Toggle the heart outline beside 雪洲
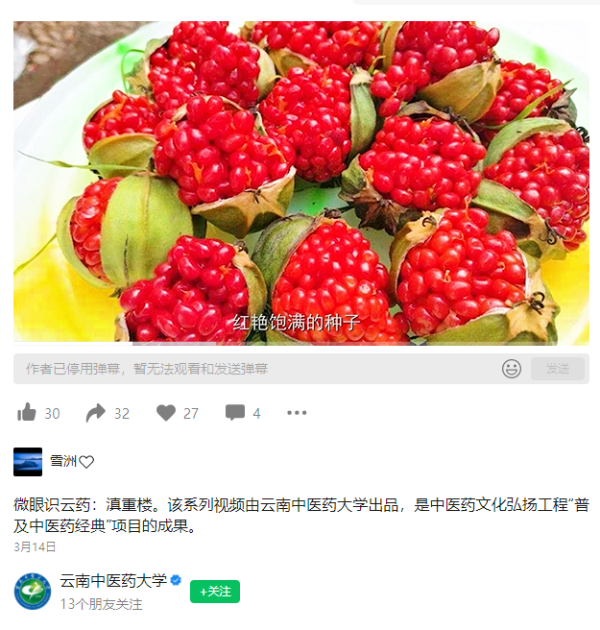The width and height of the screenshot is (600, 630). tap(86, 462)
